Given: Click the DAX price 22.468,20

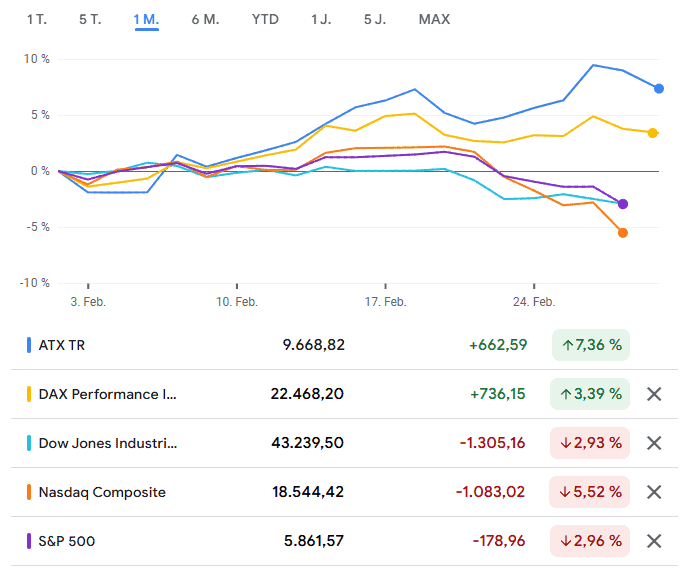Looking at the screenshot, I should click(x=307, y=394).
